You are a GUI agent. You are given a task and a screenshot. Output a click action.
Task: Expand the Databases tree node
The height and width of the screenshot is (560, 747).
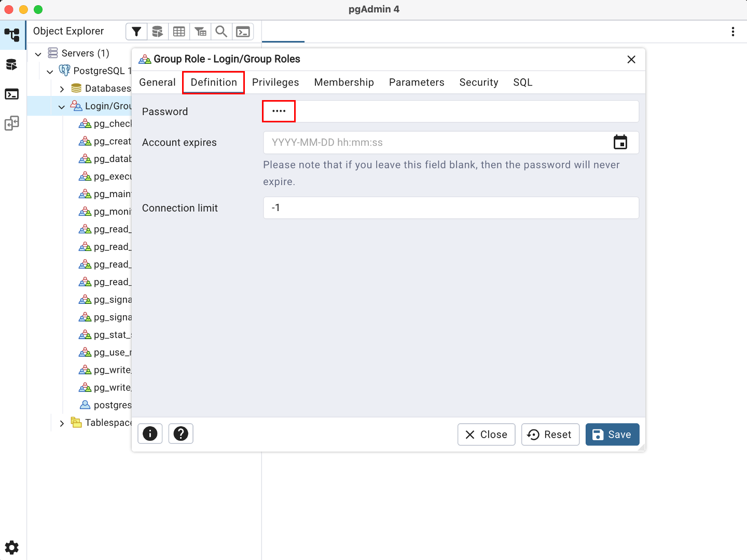point(62,89)
